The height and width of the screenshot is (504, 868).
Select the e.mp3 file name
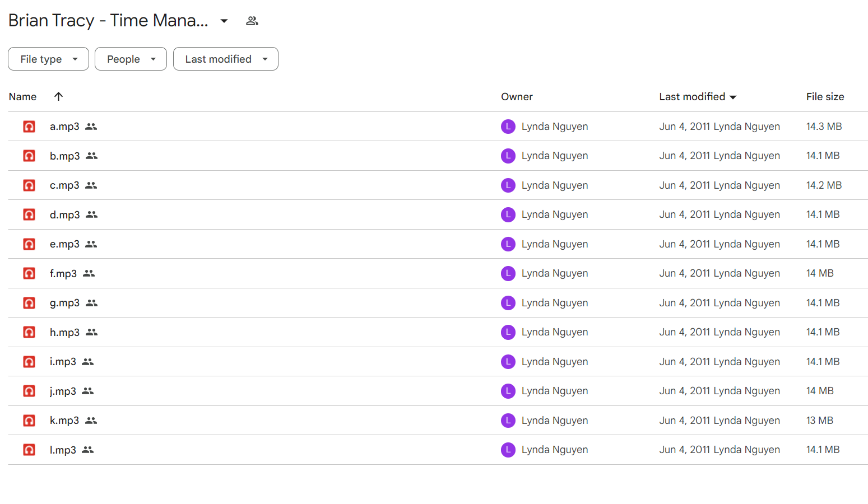coord(64,244)
